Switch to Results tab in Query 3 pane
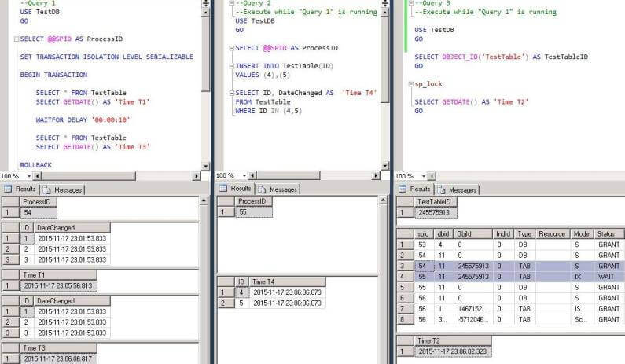The height and width of the screenshot is (364, 625). 414,189
